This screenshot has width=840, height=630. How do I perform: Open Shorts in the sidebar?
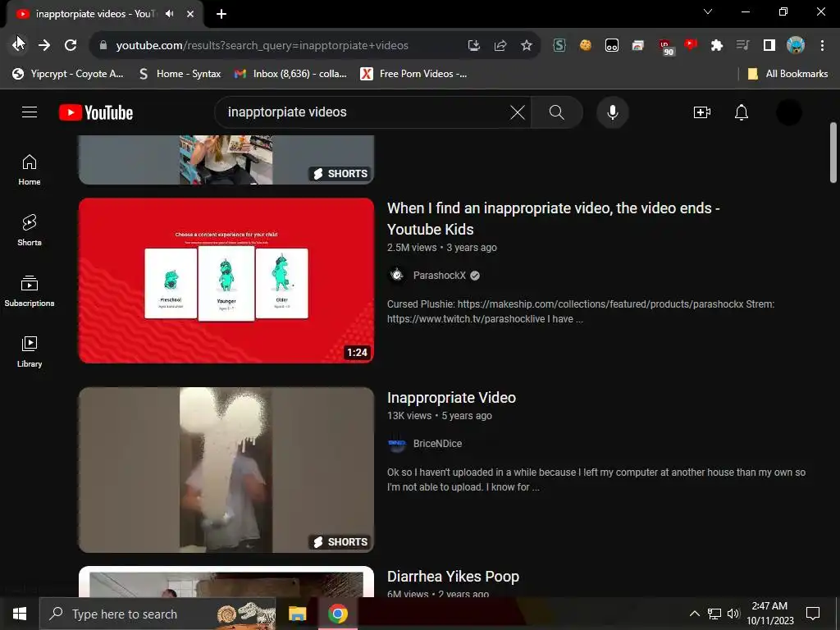(30, 230)
